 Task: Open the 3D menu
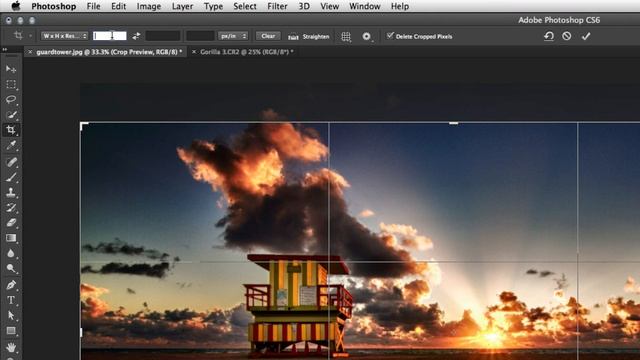pos(304,6)
